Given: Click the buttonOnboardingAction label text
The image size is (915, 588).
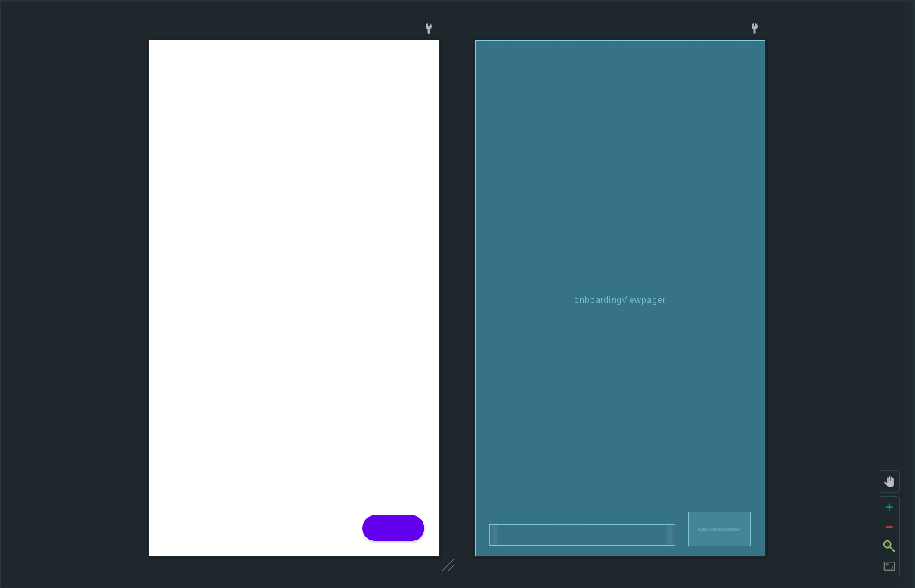Looking at the screenshot, I should pyautogui.click(x=719, y=529).
